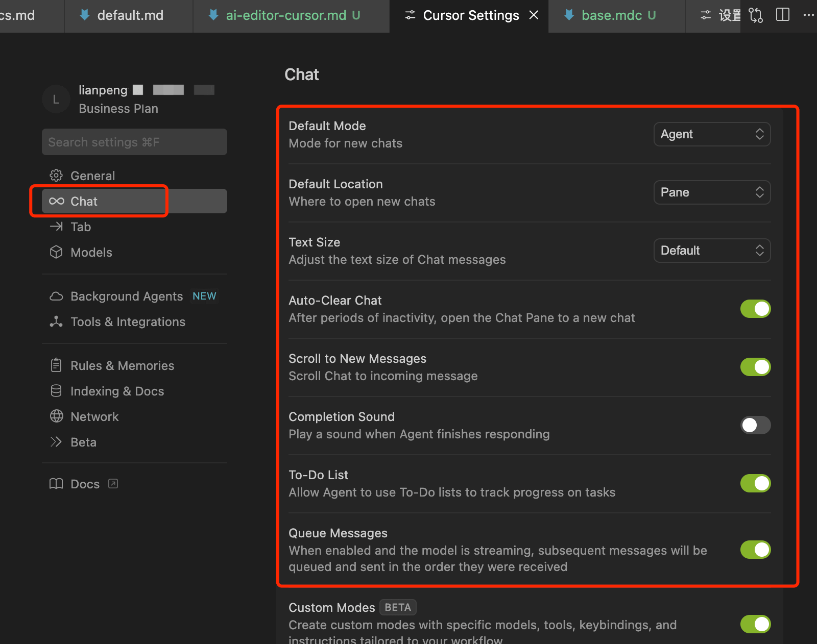Open Default Location Pane dropdown
The width and height of the screenshot is (817, 644).
712,192
